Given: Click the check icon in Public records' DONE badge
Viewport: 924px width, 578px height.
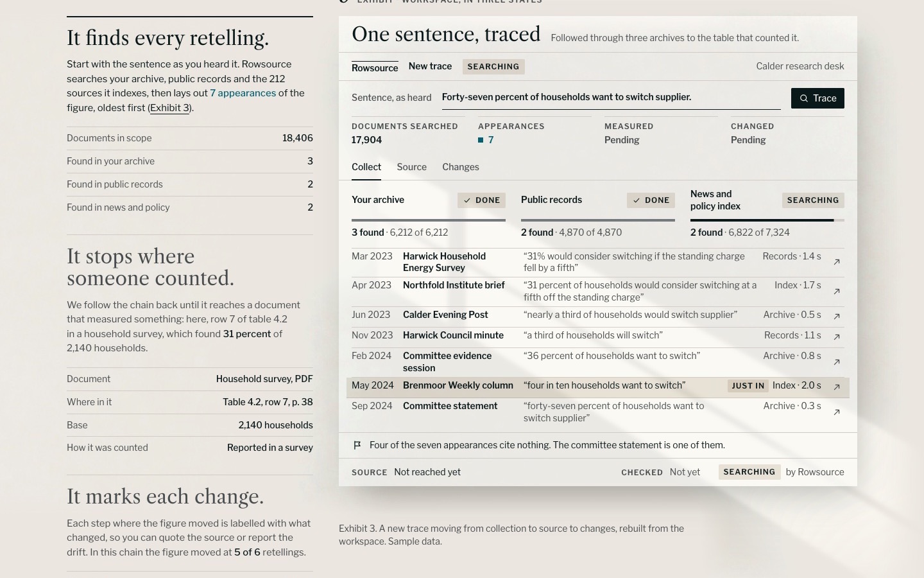Looking at the screenshot, I should point(637,200).
